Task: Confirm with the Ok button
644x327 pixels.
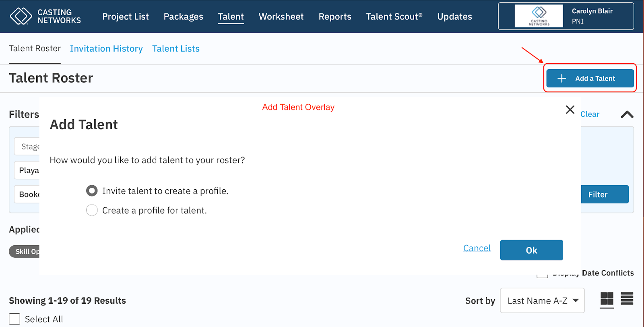Action: click(531, 250)
